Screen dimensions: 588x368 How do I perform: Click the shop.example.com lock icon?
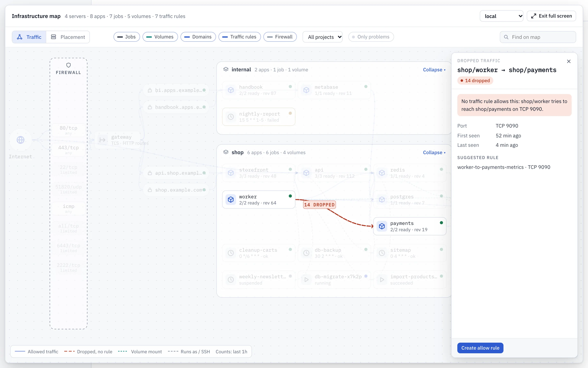coord(150,190)
